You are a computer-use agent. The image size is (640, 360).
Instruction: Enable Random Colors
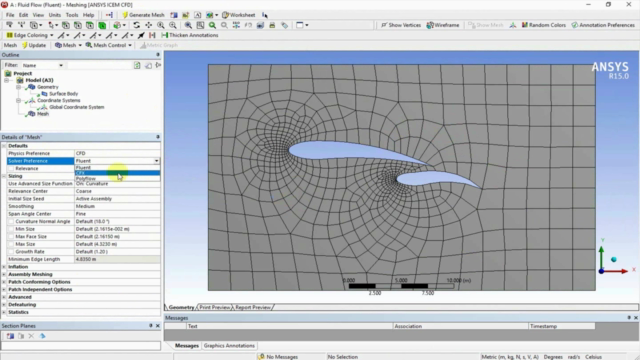[544, 25]
